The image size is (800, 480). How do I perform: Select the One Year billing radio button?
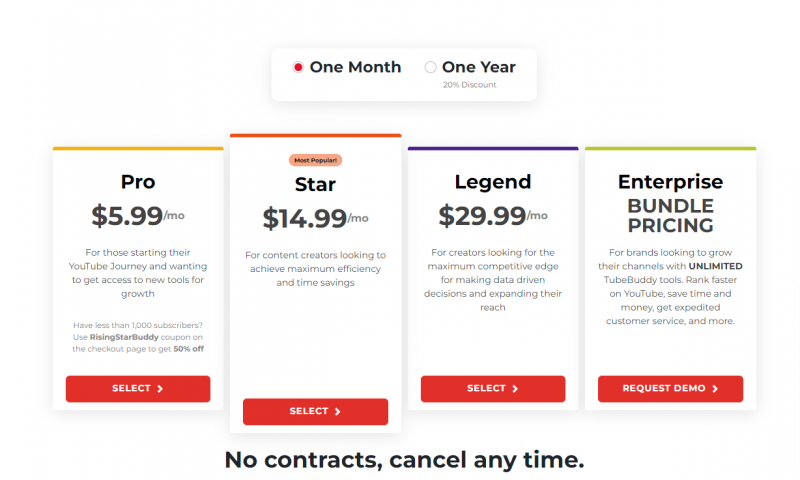431,68
